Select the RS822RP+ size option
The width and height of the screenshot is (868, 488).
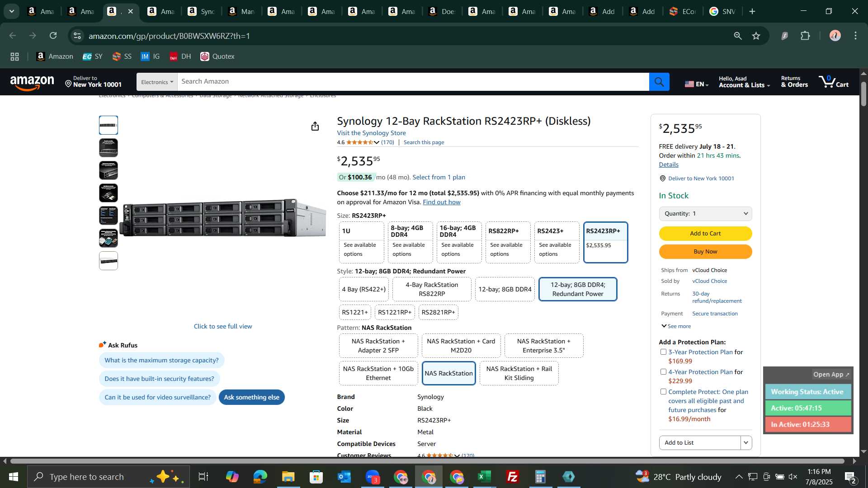tap(508, 242)
